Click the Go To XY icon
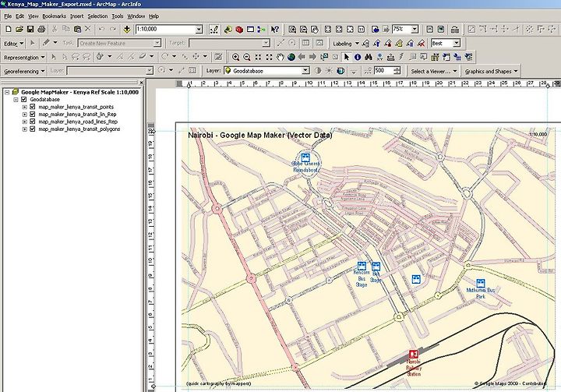The width and height of the screenshot is (561, 392). 379,57
